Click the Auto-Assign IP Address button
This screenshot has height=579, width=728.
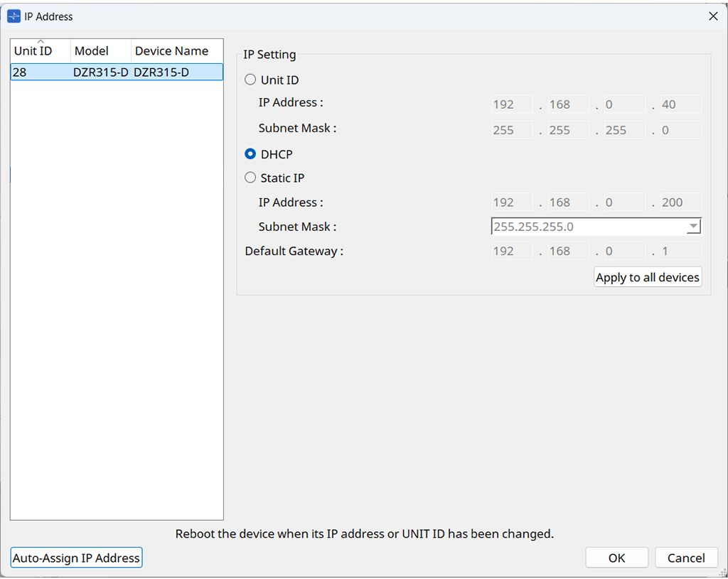click(x=77, y=558)
